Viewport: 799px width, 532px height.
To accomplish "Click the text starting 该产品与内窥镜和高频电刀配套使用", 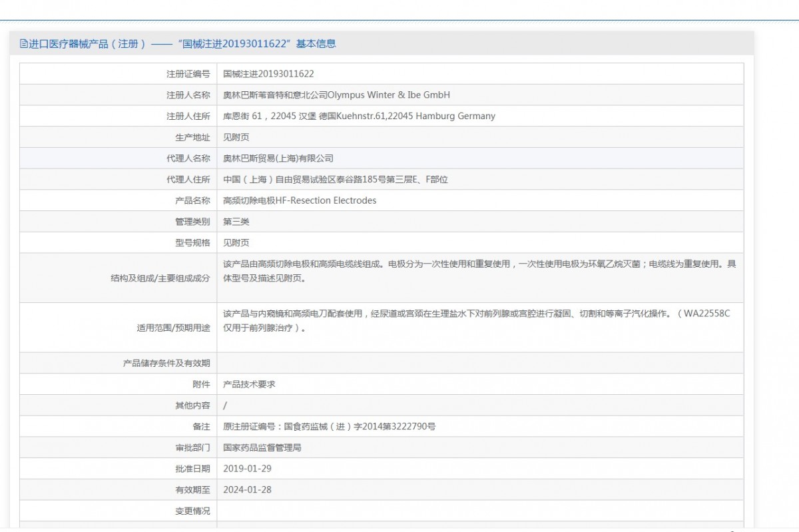I will [x=476, y=320].
